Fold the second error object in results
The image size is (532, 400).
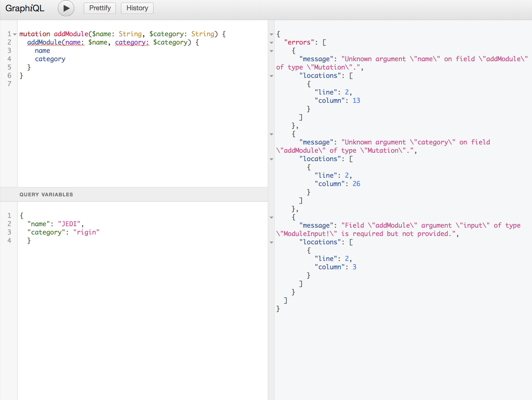coord(271,134)
